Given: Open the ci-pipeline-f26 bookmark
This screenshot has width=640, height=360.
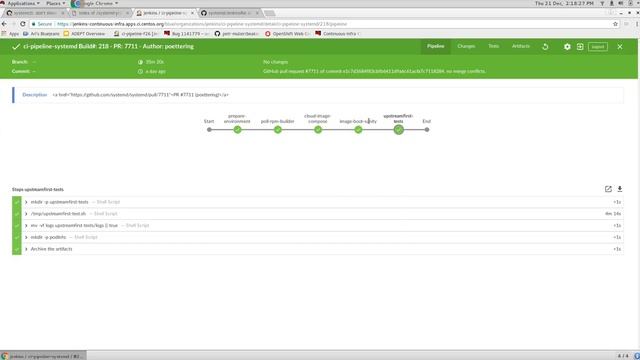Looking at the screenshot, I should click(x=136, y=34).
